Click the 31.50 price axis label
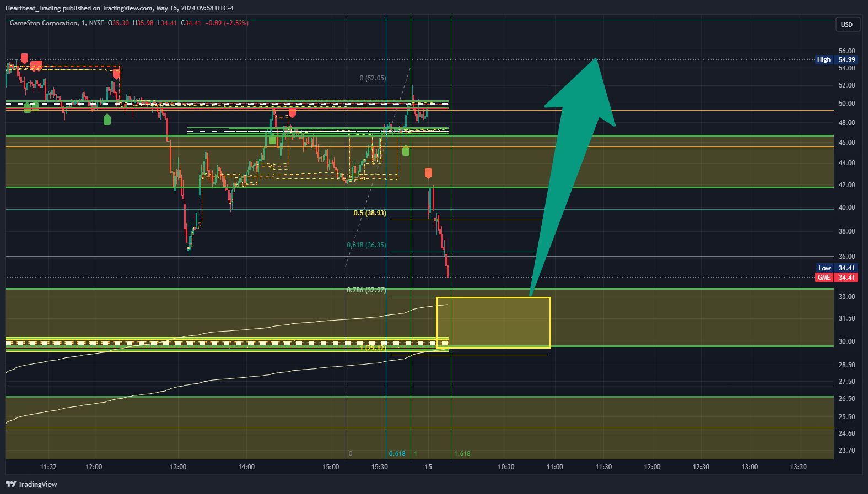The height and width of the screenshot is (494, 868). click(847, 318)
